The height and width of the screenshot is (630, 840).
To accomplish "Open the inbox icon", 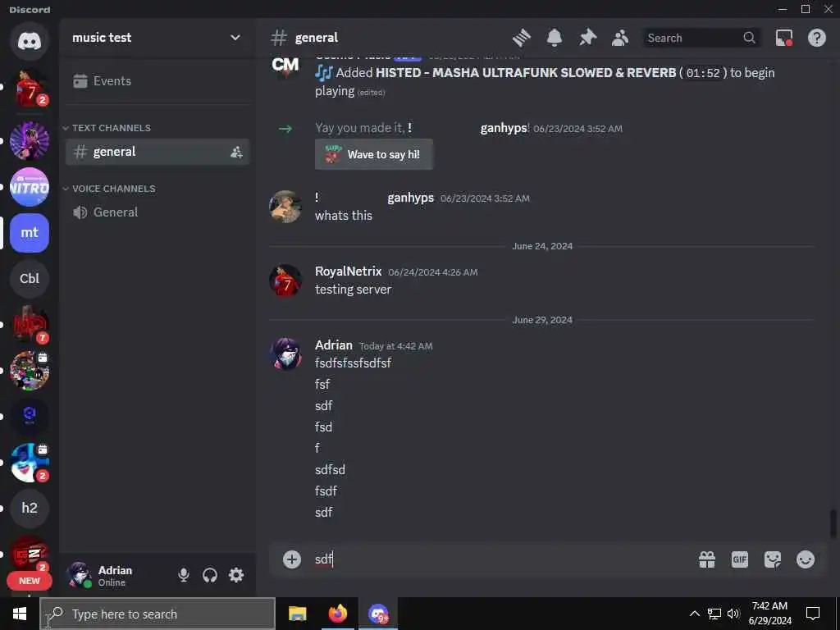I will coord(783,38).
